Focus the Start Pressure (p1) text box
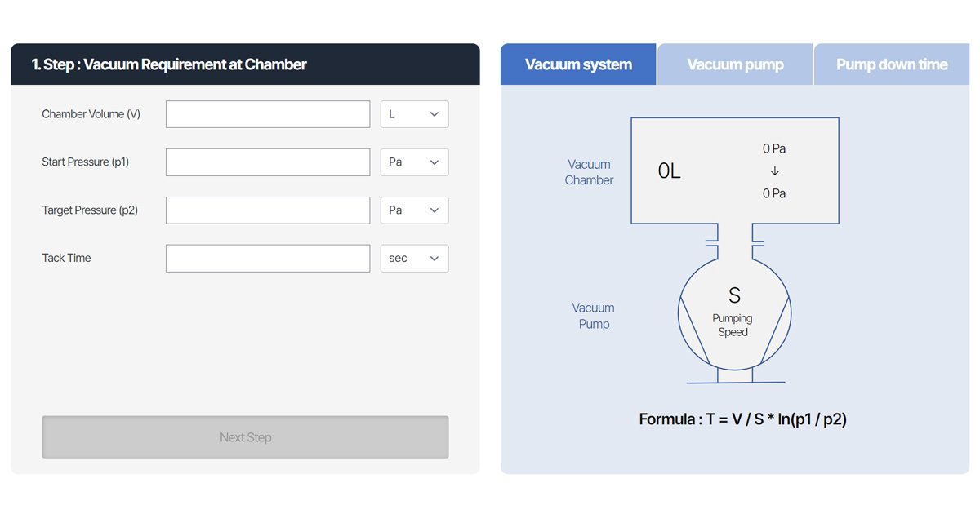 268,162
